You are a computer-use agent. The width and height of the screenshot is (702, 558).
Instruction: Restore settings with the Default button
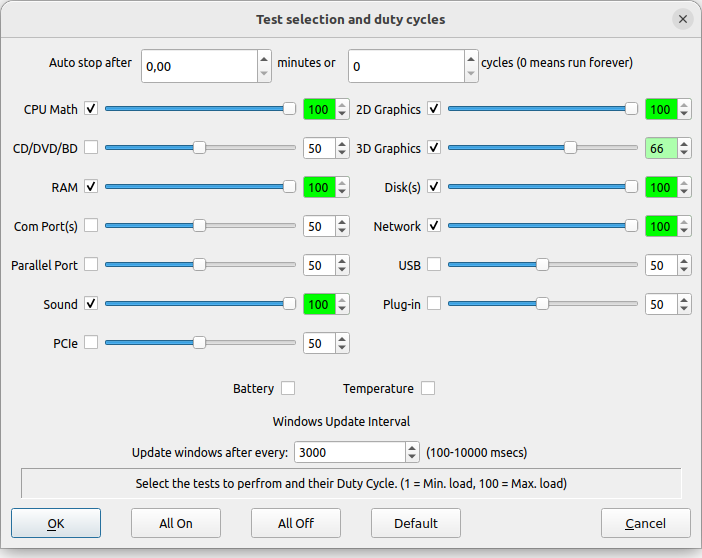tap(416, 523)
